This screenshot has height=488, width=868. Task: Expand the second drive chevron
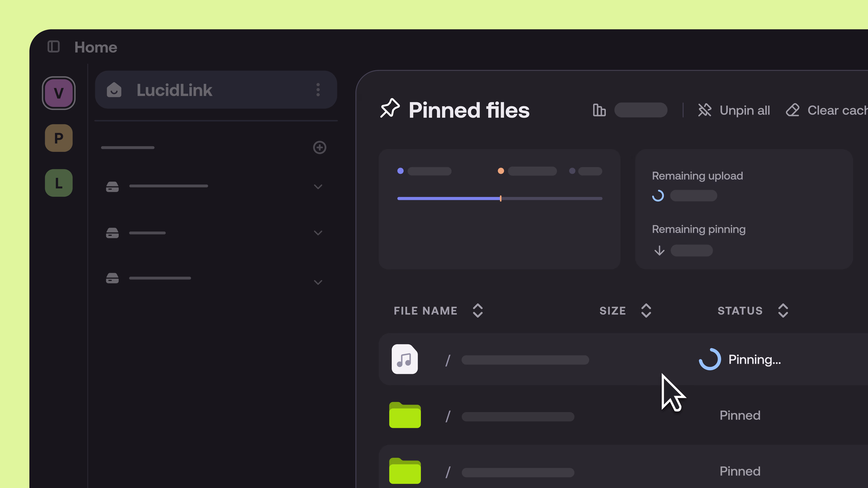coord(318,233)
